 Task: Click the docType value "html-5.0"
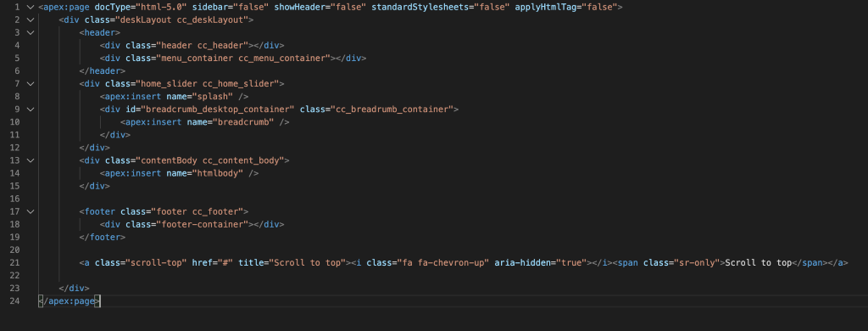click(160, 7)
